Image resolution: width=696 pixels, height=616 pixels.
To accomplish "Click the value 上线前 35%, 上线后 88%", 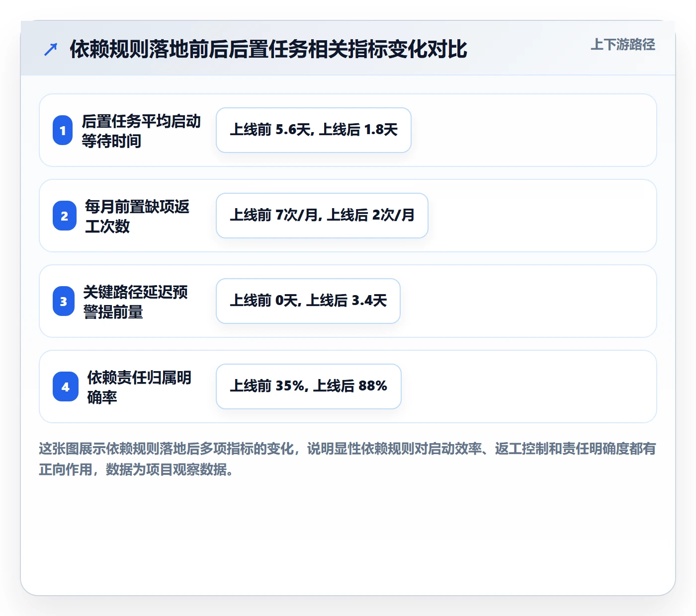I will 309,386.
